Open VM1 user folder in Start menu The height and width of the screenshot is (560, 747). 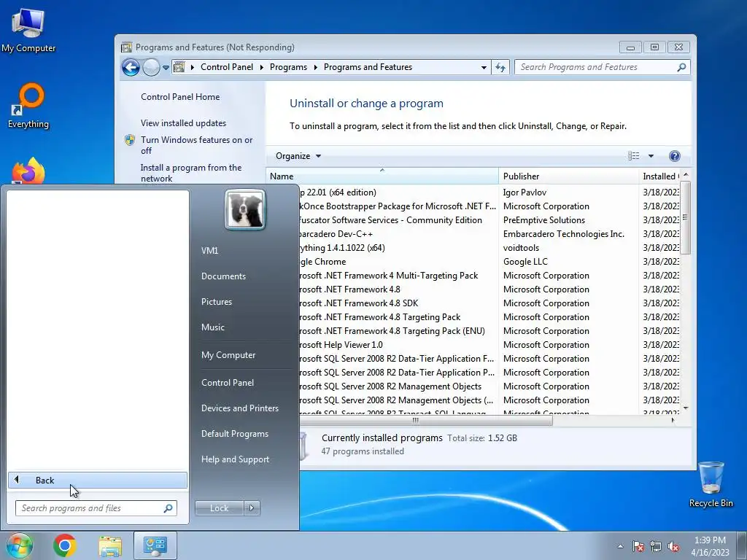(x=209, y=251)
